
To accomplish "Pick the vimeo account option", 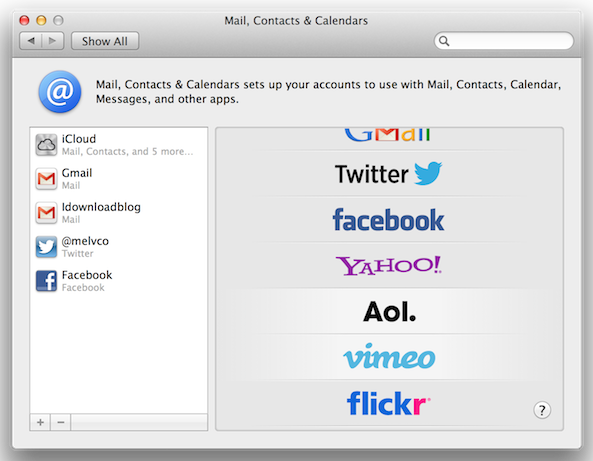I will point(389,357).
